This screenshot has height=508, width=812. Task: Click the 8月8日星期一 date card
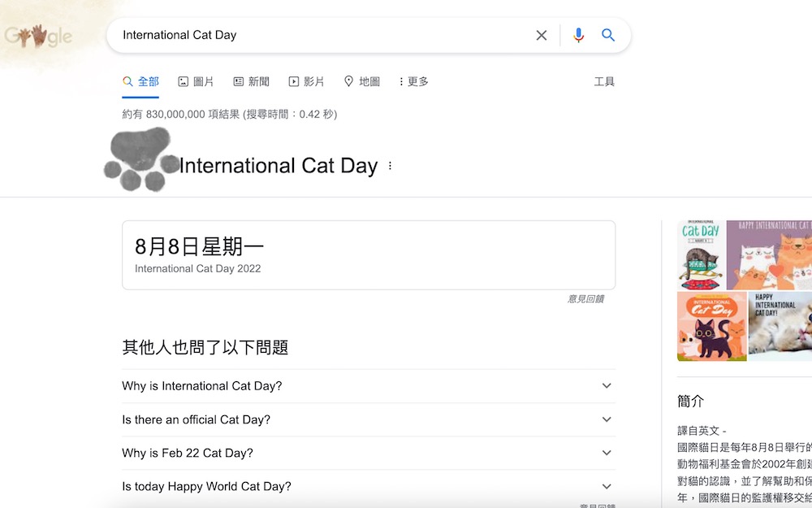tap(369, 255)
